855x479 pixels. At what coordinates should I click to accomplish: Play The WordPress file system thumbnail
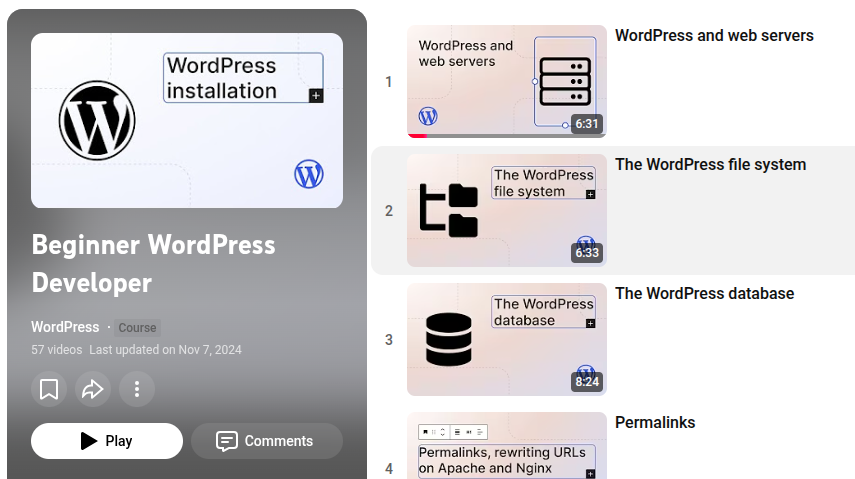tap(506, 210)
